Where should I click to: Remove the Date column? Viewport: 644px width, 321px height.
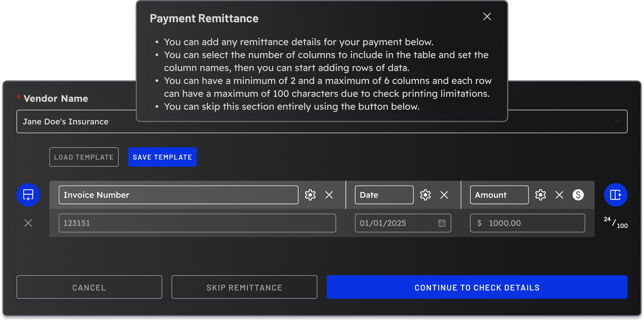445,195
